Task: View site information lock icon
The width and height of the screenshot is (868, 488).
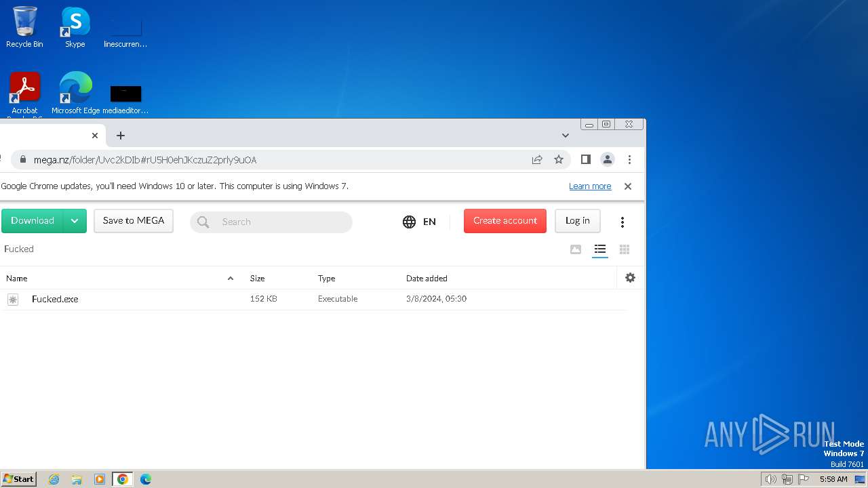Action: point(22,160)
